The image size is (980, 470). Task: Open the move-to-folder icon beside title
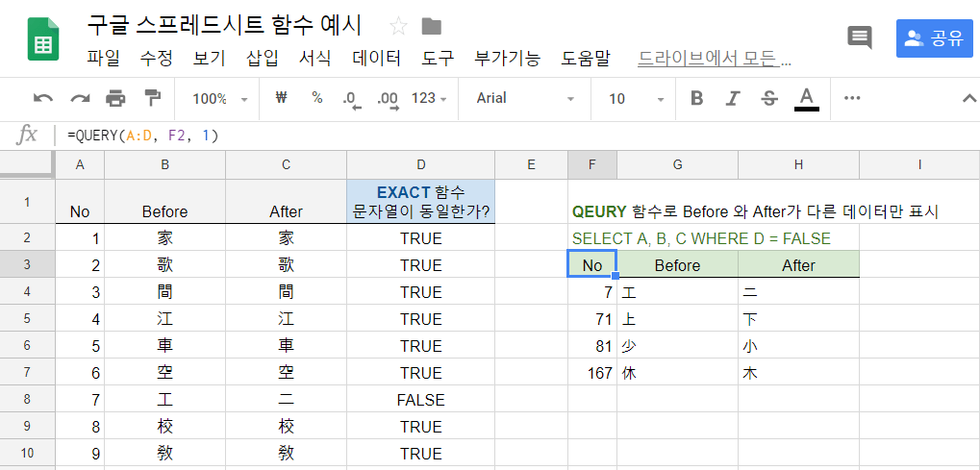[x=432, y=27]
